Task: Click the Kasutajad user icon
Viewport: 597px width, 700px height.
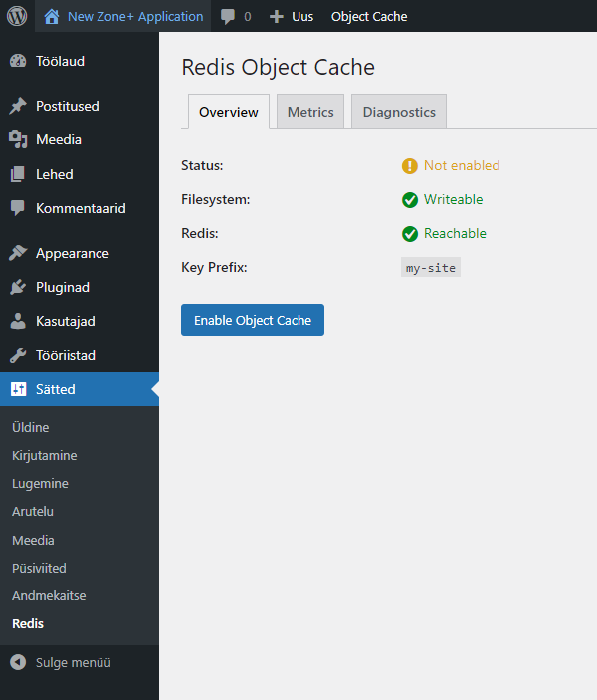Action: pos(18,322)
